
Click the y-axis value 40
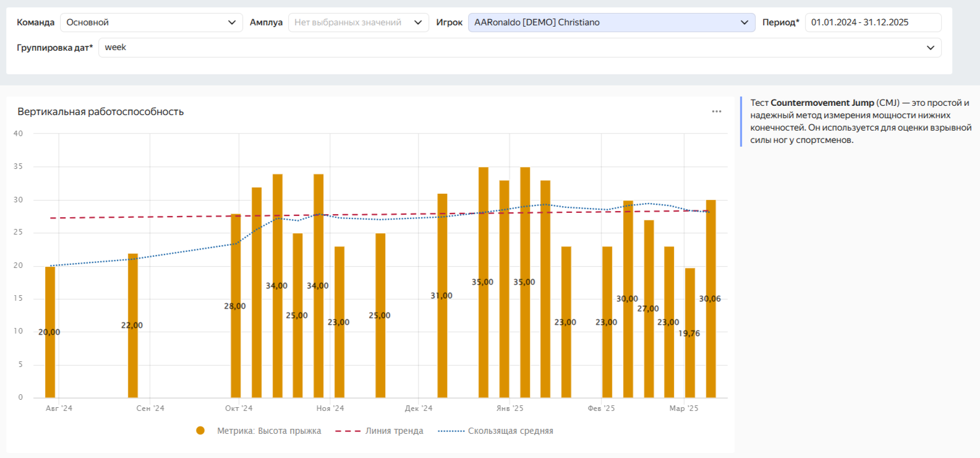[19, 134]
